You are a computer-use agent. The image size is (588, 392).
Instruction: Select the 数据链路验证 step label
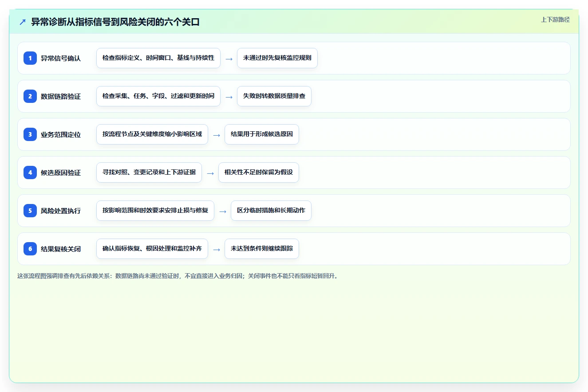coord(61,96)
